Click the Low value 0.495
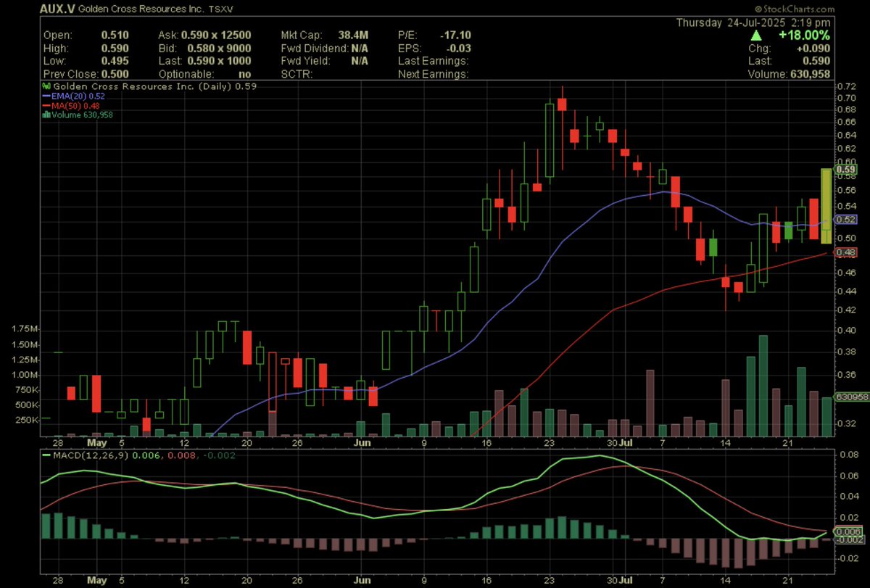 115,61
